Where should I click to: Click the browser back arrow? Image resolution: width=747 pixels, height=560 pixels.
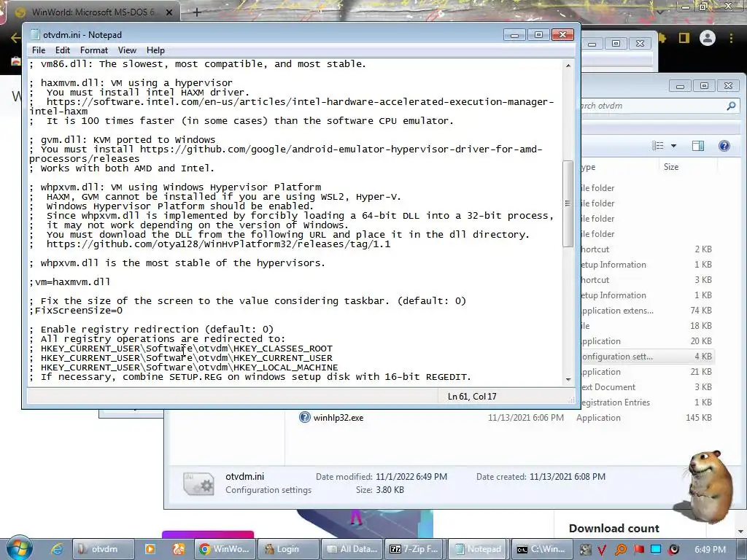(x=15, y=38)
